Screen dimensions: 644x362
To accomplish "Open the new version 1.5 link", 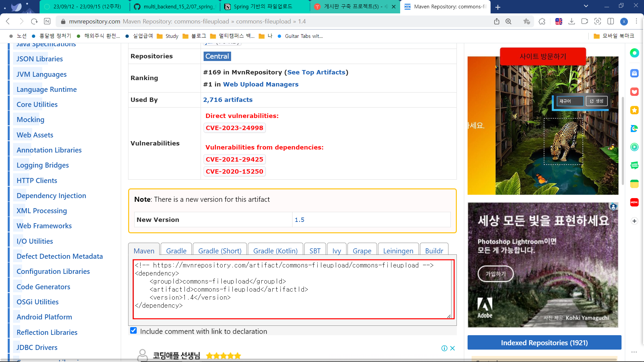I will coord(300,220).
